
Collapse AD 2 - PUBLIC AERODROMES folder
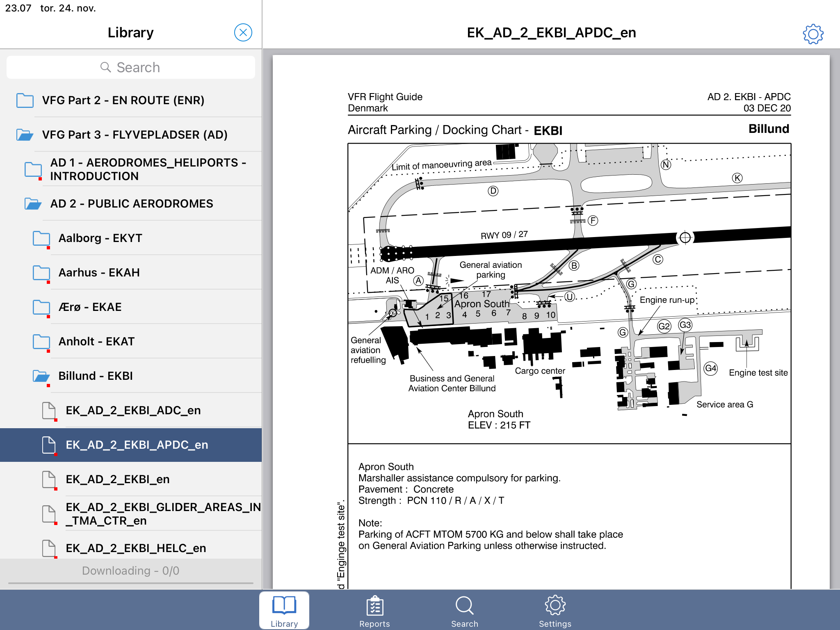(x=131, y=203)
